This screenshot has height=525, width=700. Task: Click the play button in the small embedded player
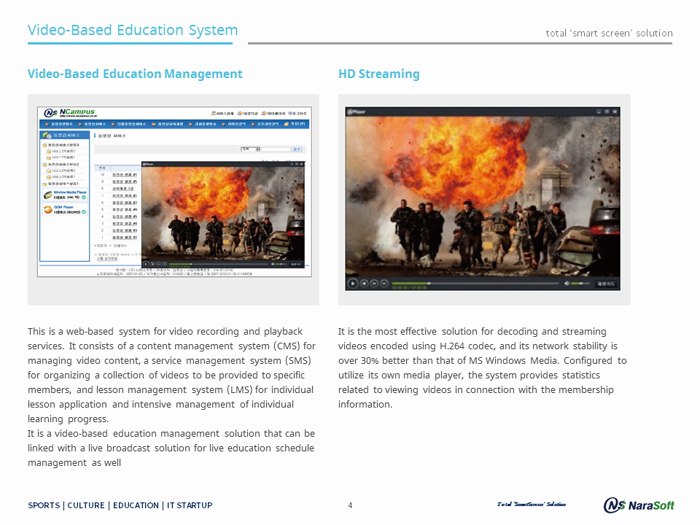tap(146, 264)
